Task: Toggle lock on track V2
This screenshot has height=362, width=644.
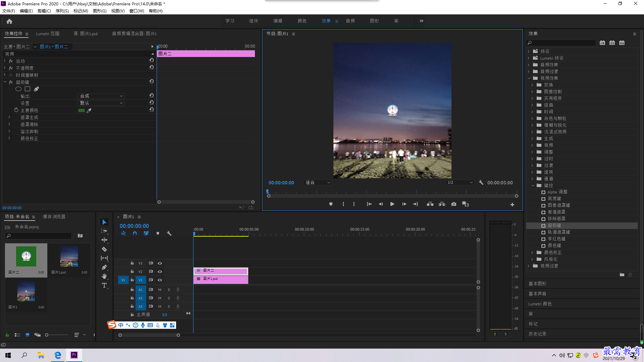Action: [132, 271]
